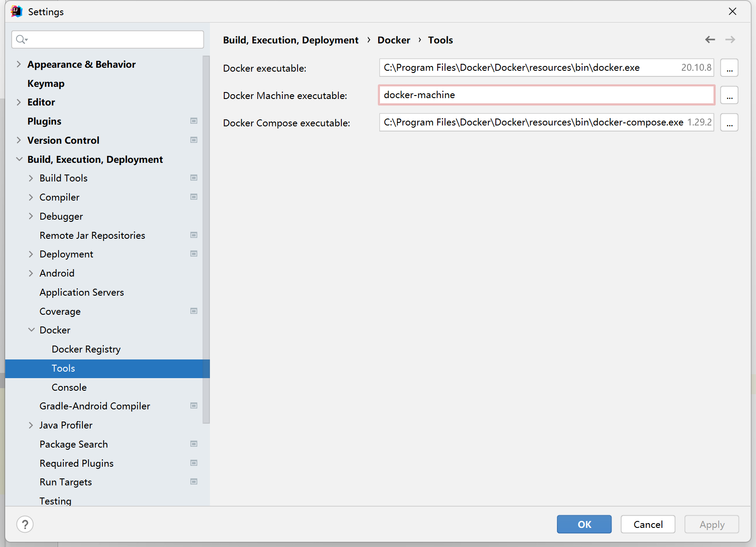Viewport: 756px width, 547px height.
Task: Click the IntelliJ logo in the title bar
Action: (16, 11)
